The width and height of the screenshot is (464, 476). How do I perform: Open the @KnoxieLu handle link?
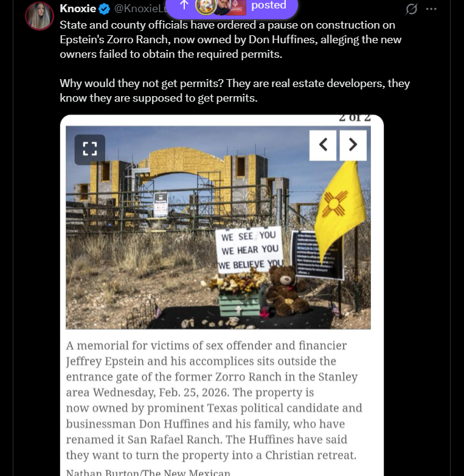140,9
